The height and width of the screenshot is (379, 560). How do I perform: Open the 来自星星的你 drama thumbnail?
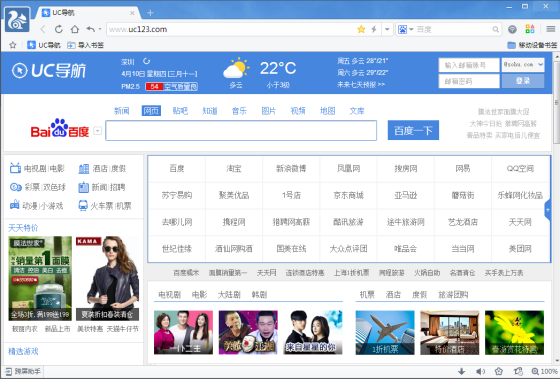click(x=313, y=332)
